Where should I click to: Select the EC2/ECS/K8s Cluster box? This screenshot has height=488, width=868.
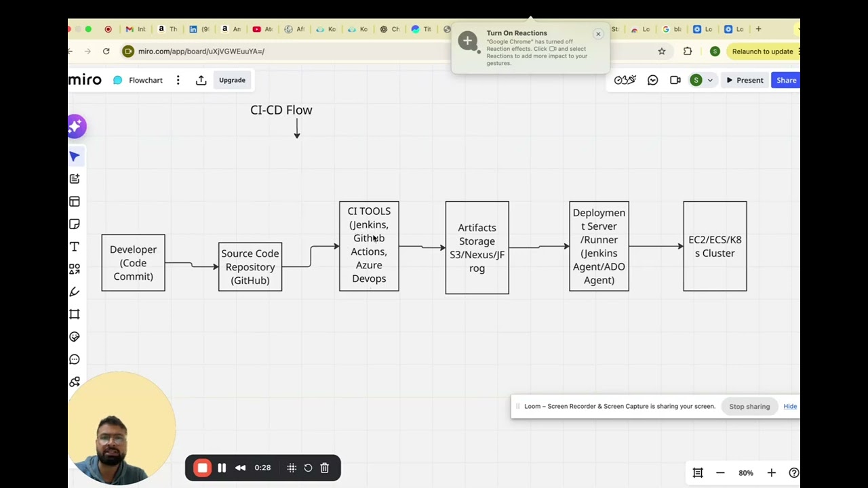click(715, 246)
